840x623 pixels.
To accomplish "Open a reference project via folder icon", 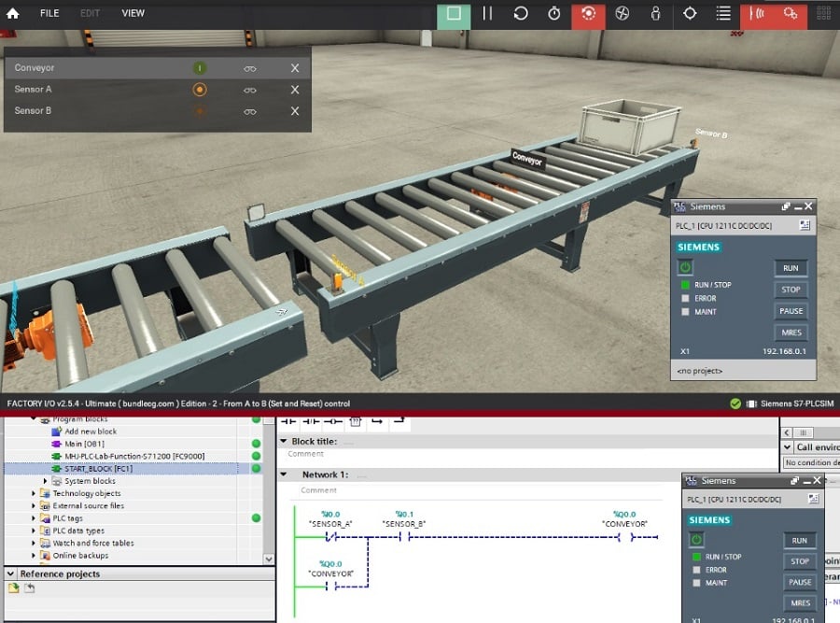I will [13, 588].
